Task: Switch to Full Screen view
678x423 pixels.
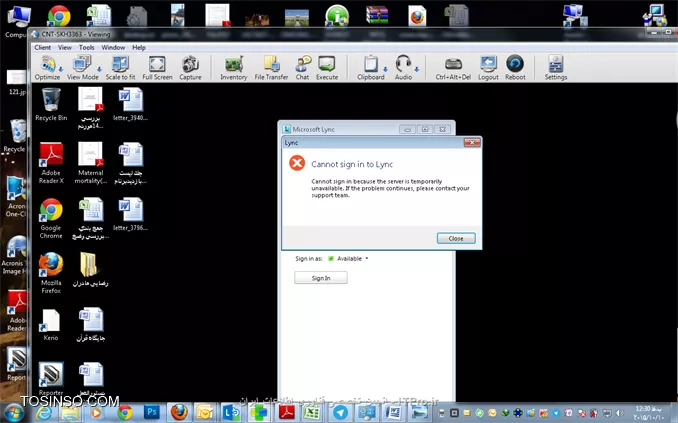Action: [x=157, y=68]
